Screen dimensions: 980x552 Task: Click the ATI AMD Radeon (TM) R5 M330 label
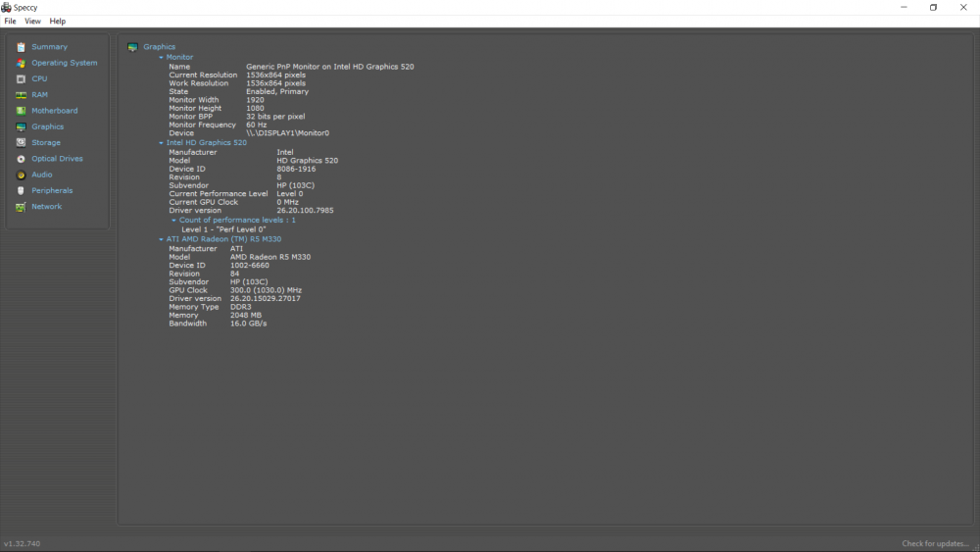tap(223, 239)
